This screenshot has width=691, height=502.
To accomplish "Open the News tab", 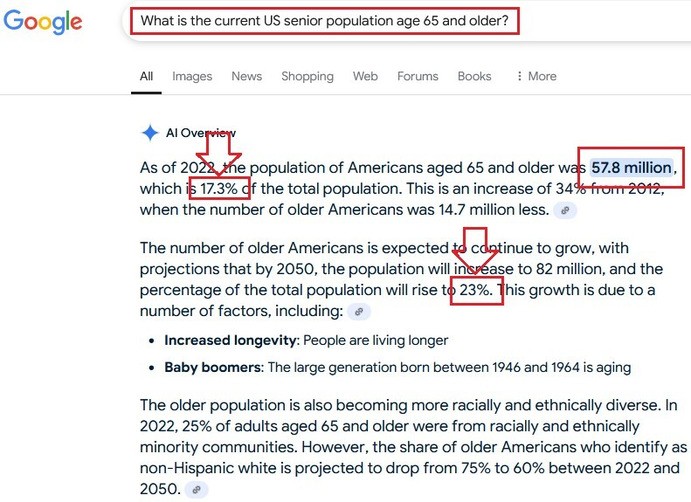I will [x=247, y=76].
